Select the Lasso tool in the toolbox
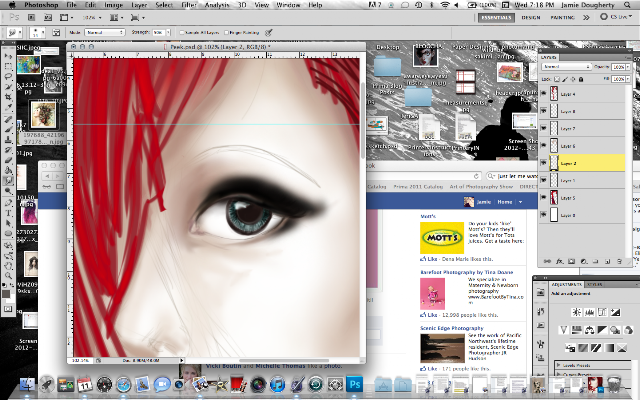This screenshot has height=400, width=640. (8, 76)
